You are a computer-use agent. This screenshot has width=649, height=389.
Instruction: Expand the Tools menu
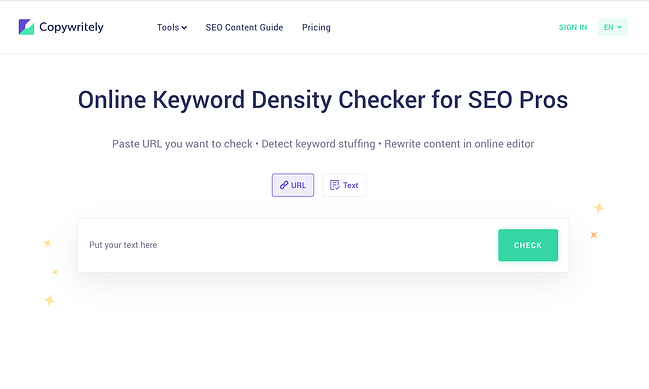click(172, 27)
